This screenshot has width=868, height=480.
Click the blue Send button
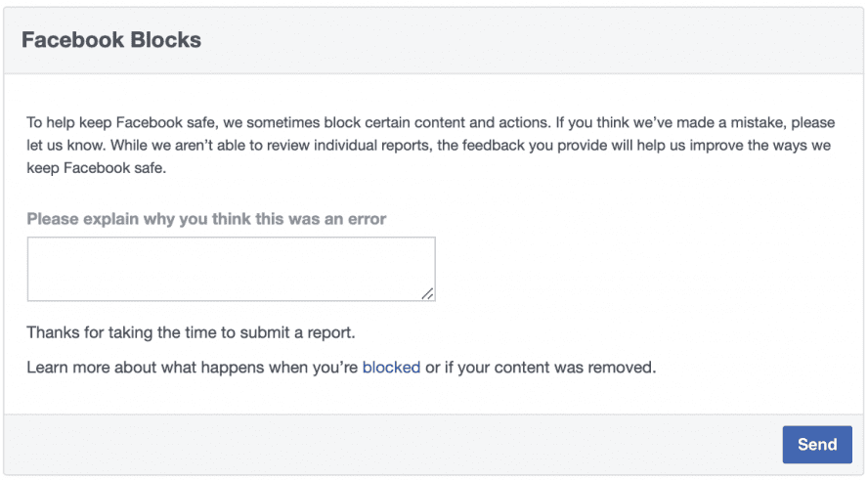pyautogui.click(x=817, y=445)
